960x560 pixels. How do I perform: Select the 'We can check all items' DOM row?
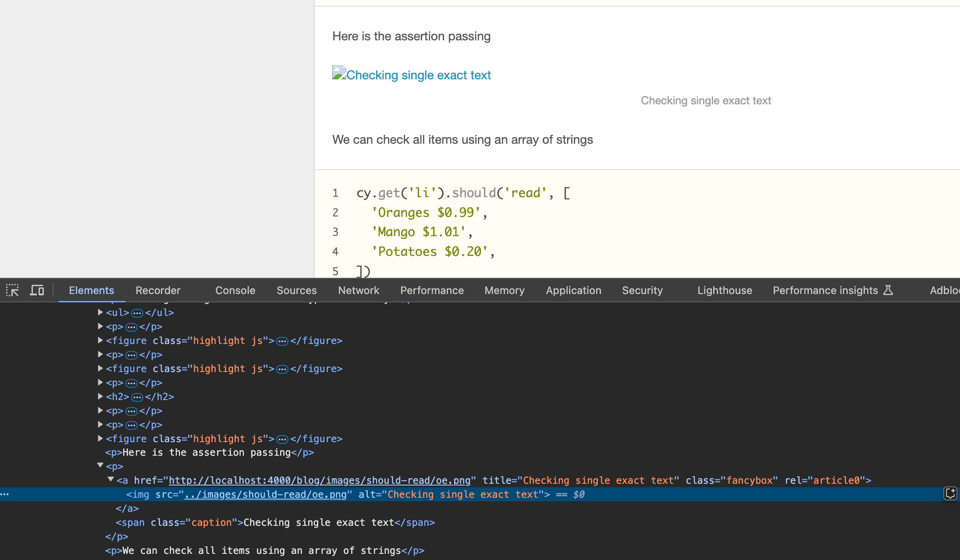pos(265,550)
